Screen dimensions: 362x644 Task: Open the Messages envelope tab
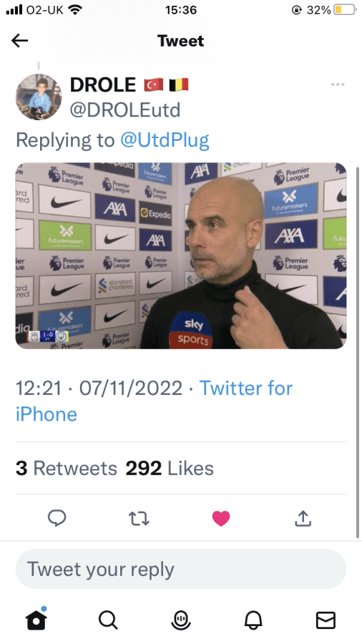tap(326, 620)
